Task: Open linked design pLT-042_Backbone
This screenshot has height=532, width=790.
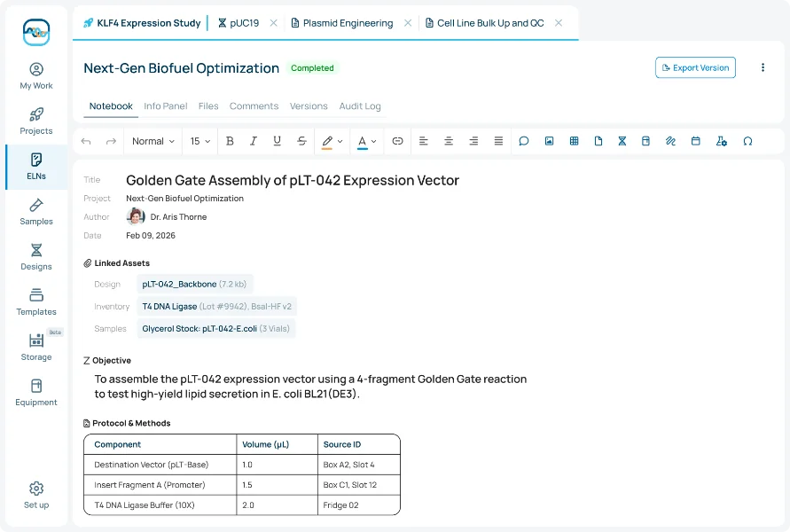Action: click(194, 284)
